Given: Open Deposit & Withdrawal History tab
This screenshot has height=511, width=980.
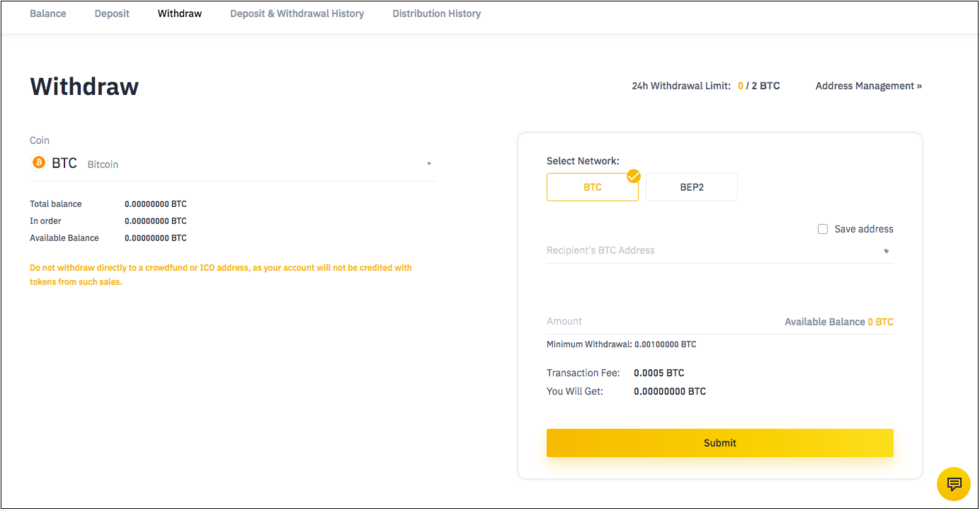Looking at the screenshot, I should [x=297, y=13].
